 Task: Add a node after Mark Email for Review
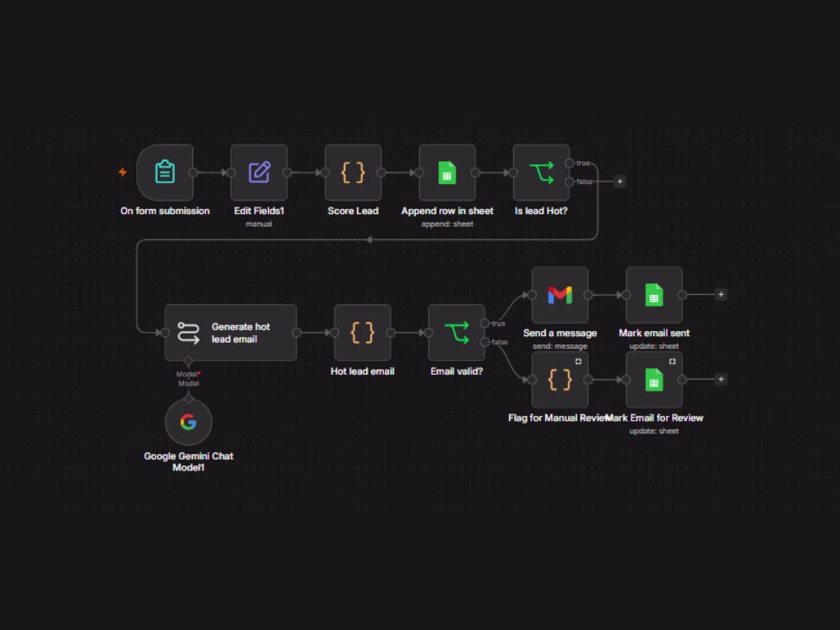tap(721, 380)
